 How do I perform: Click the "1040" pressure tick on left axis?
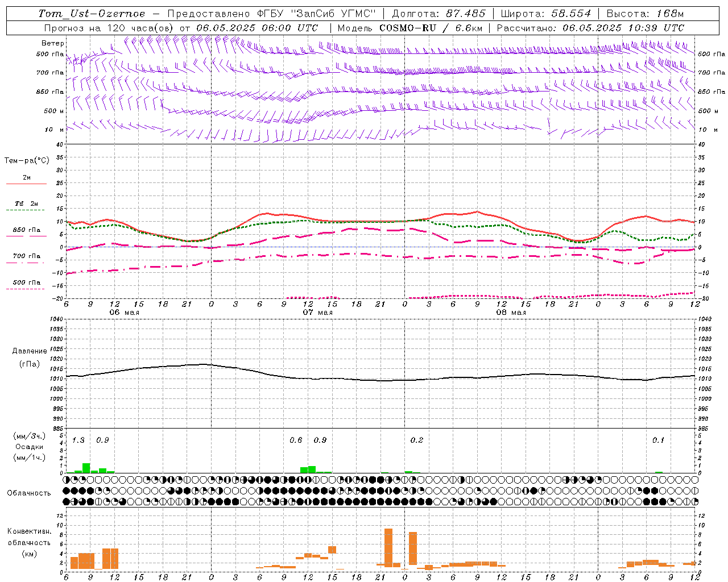[x=57, y=319]
